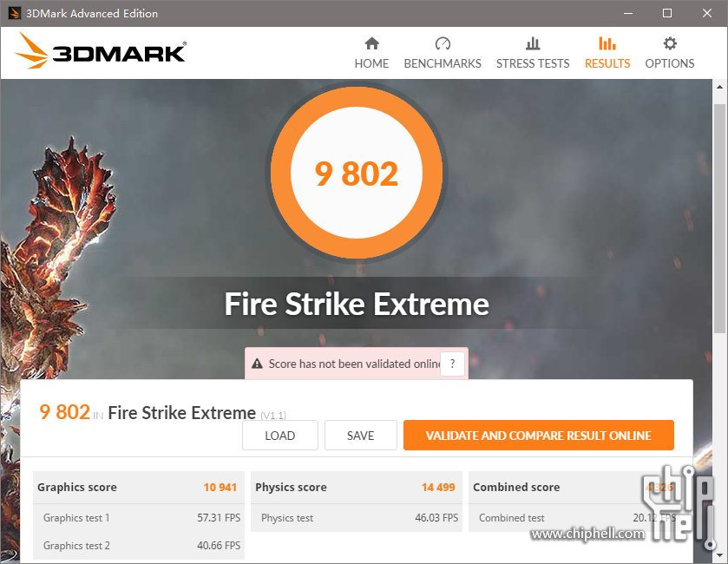Click the scrollbar down arrow

click(x=719, y=555)
